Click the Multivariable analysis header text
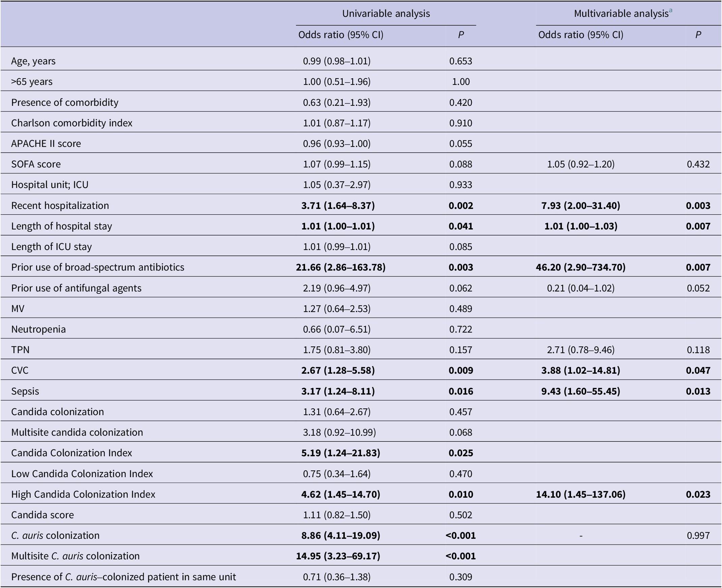 pyautogui.click(x=621, y=13)
